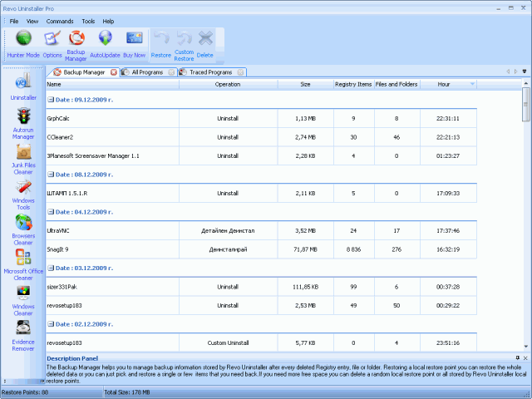Select the SnagIt 9 backup row
532x399 pixels.
click(x=261, y=249)
